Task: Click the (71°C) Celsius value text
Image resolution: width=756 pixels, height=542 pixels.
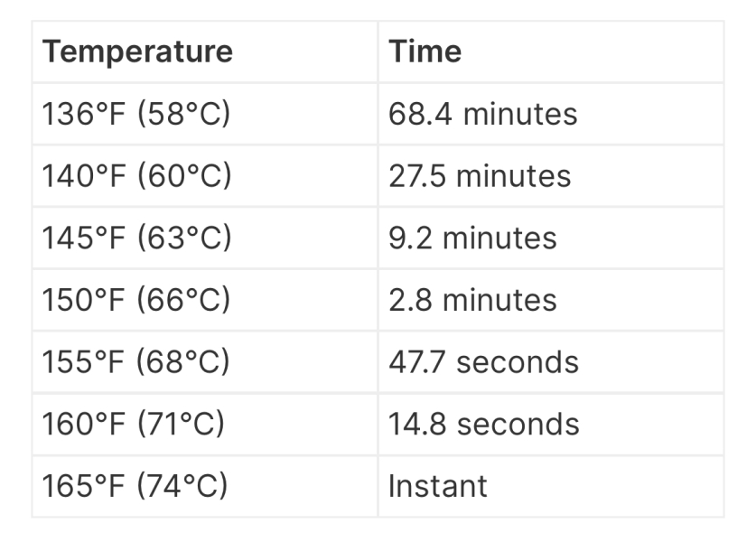Action: (x=181, y=424)
